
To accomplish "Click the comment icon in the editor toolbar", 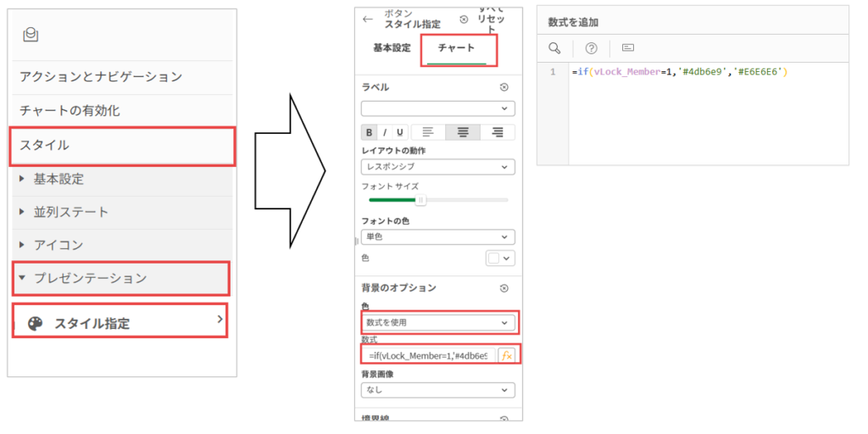I will (628, 47).
